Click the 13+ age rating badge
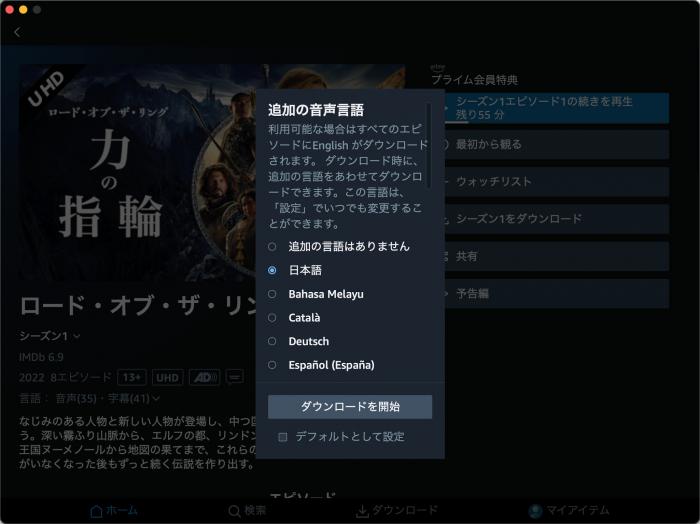700x524 pixels. pos(132,377)
